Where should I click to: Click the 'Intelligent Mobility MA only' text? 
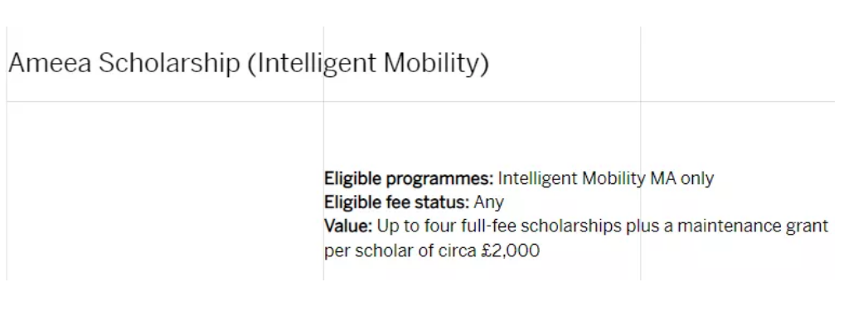(605, 179)
